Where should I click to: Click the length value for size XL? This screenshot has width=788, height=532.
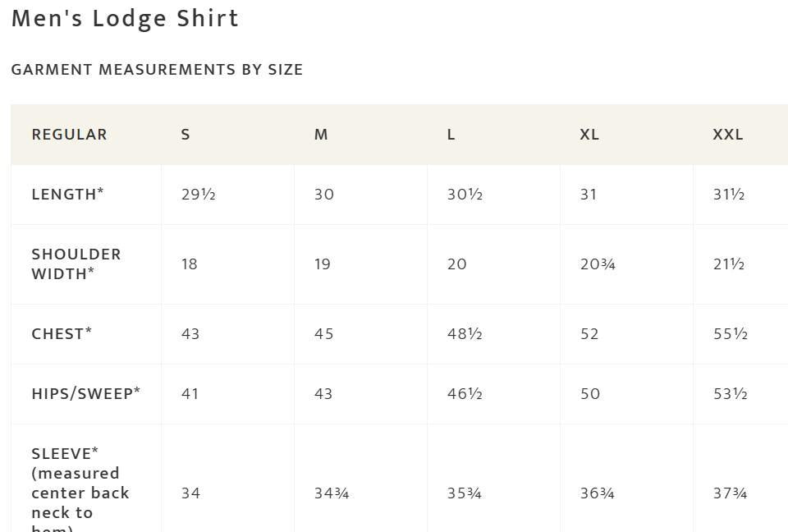pyautogui.click(x=589, y=195)
